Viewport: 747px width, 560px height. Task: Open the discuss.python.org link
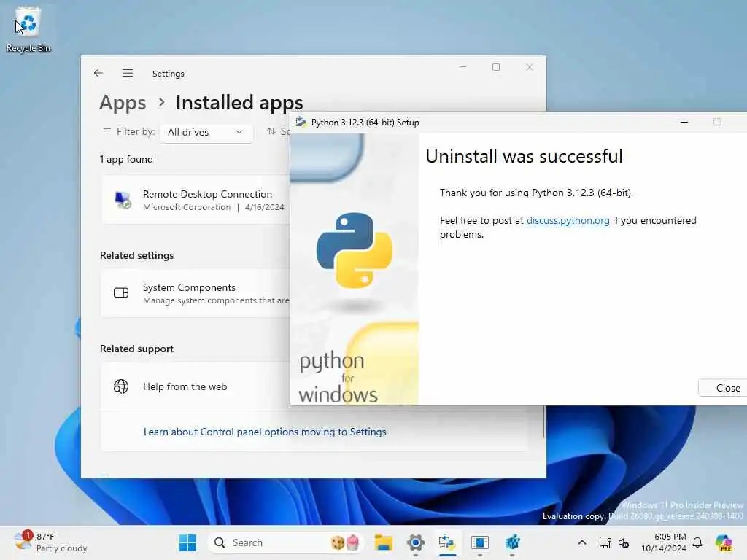click(x=568, y=220)
